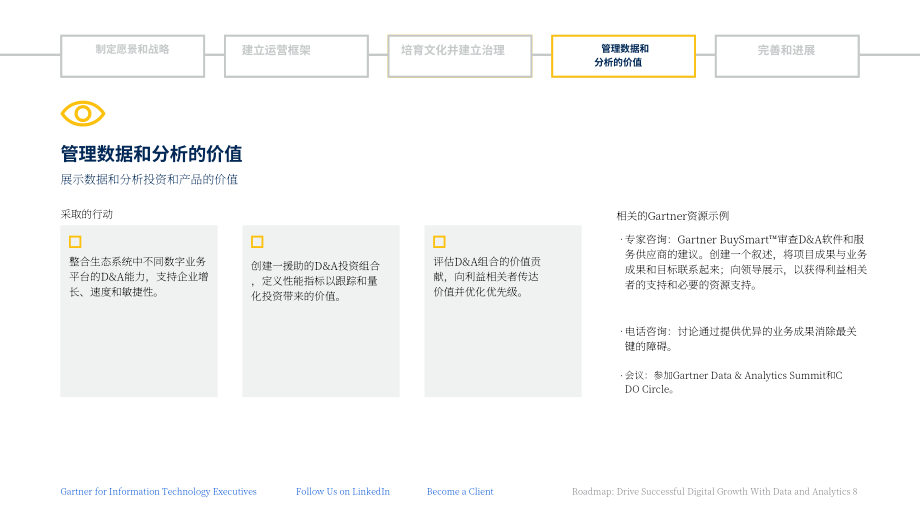
Task: Open Gartner for Information Technology Executives link
Action: click(158, 492)
